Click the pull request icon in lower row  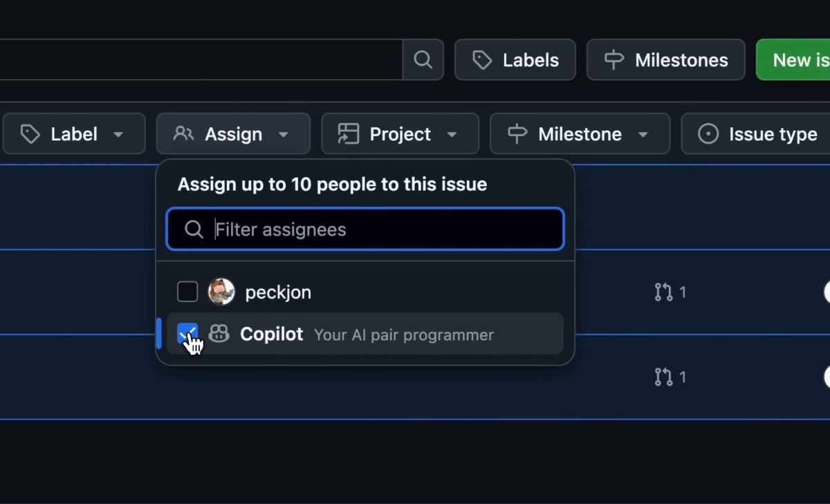pos(663,377)
